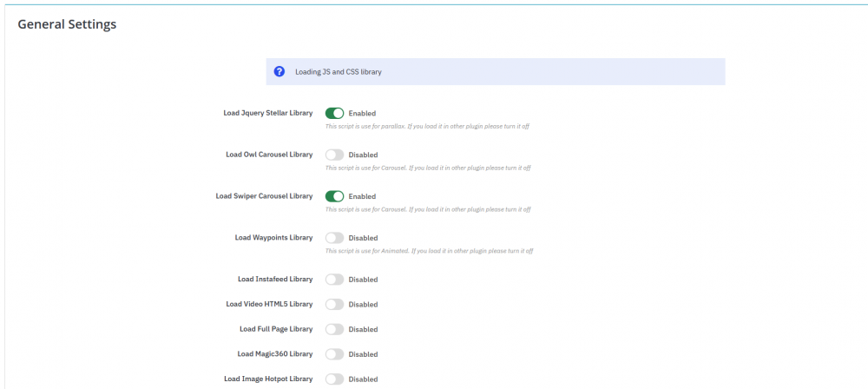
Task: Click the parallax script hint under Jquery Stellar
Action: pos(427,127)
